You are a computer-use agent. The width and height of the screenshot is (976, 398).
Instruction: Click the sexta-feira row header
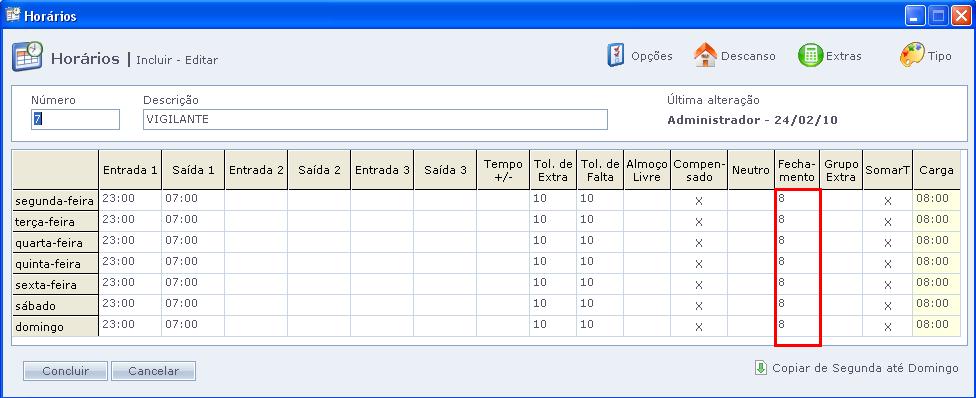[55, 285]
